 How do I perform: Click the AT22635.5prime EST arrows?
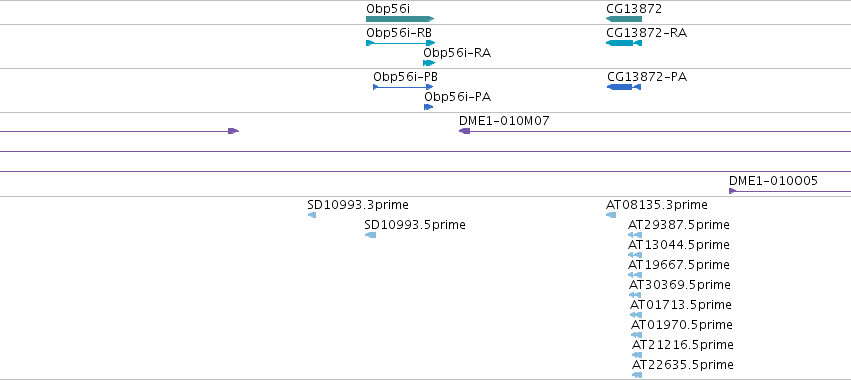coord(637,375)
